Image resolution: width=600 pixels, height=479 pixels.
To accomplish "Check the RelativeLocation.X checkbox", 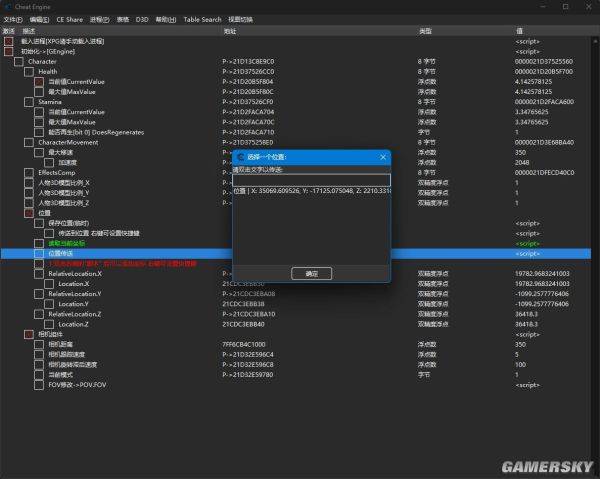I will click(39, 274).
